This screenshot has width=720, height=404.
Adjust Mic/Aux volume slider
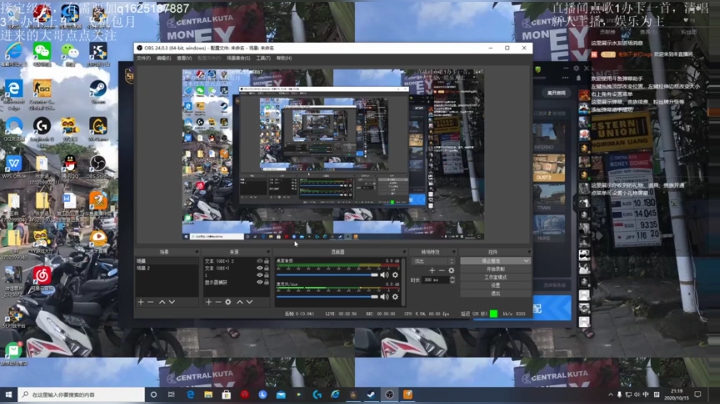tap(327, 297)
